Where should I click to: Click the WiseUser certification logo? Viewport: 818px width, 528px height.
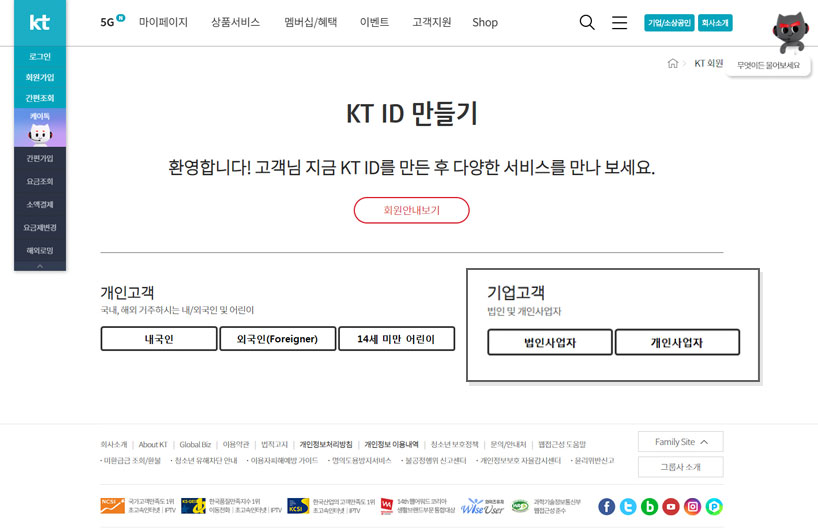(483, 506)
